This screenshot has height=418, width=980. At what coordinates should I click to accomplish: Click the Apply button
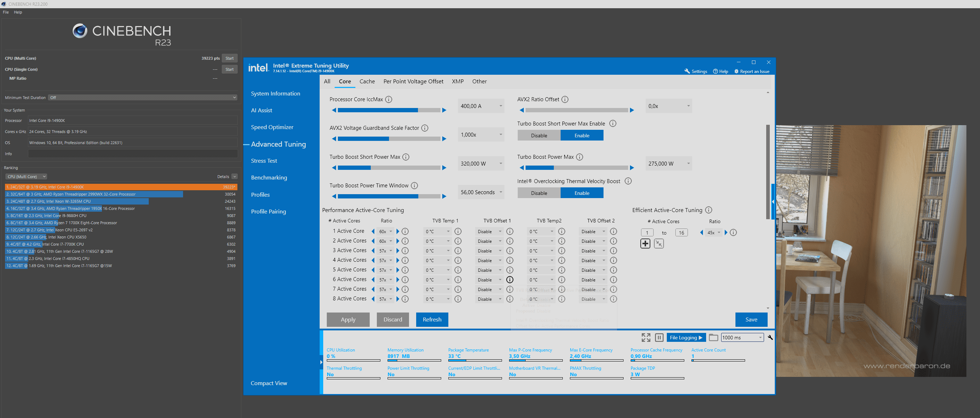[348, 320]
